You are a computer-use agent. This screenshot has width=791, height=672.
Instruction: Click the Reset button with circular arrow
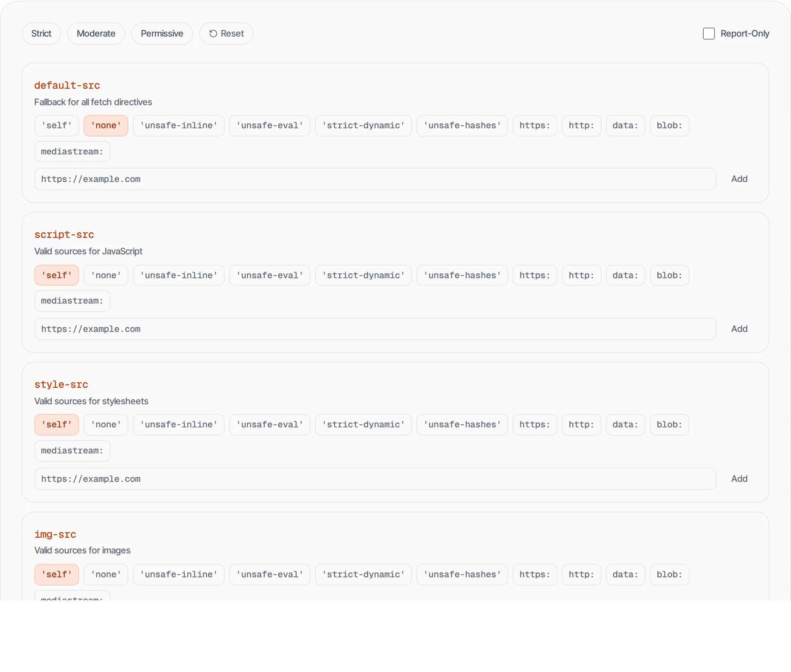pos(226,34)
